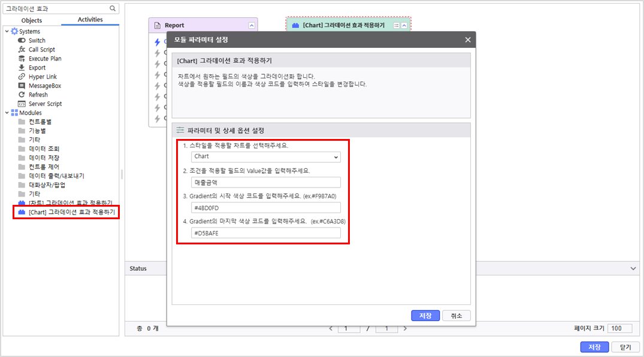
Task: Click the Export download icon
Action: [22, 67]
